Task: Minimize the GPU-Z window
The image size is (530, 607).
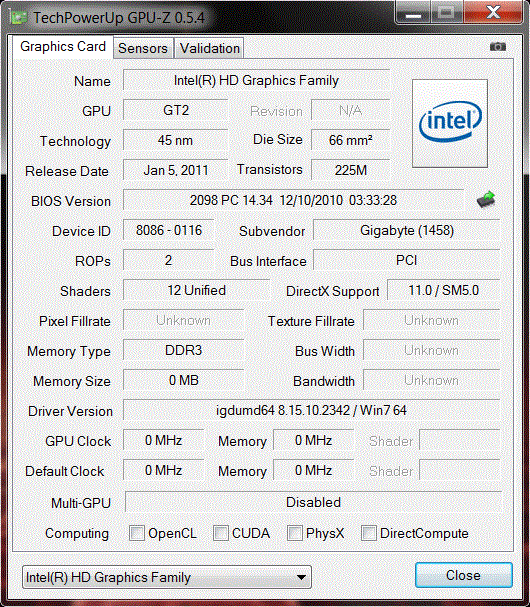Action: (413, 12)
